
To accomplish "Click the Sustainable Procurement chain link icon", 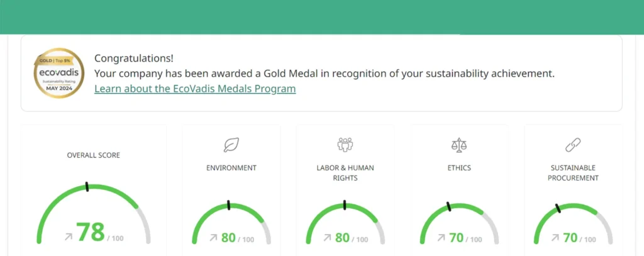I will [x=573, y=145].
